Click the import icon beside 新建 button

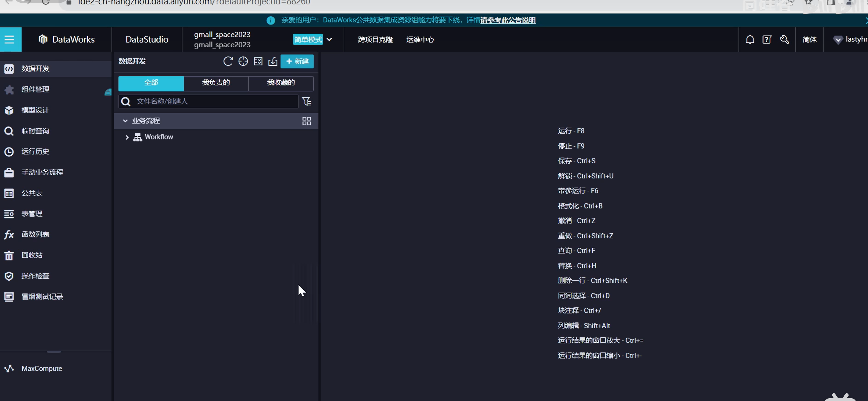(273, 61)
